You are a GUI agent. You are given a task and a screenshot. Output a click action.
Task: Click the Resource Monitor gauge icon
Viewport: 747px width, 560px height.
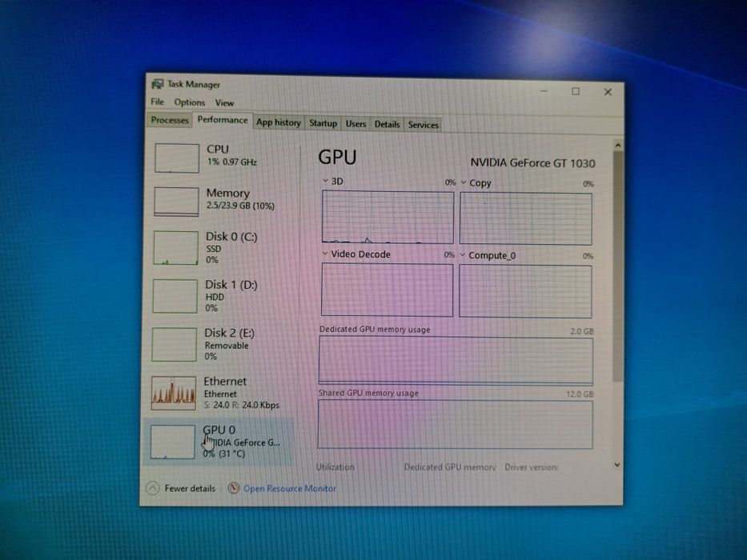(x=233, y=488)
